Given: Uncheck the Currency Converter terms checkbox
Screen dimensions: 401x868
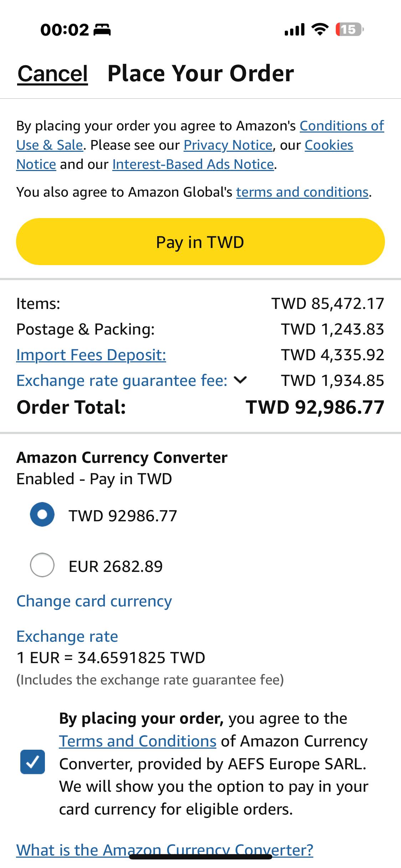Looking at the screenshot, I should tap(32, 762).
